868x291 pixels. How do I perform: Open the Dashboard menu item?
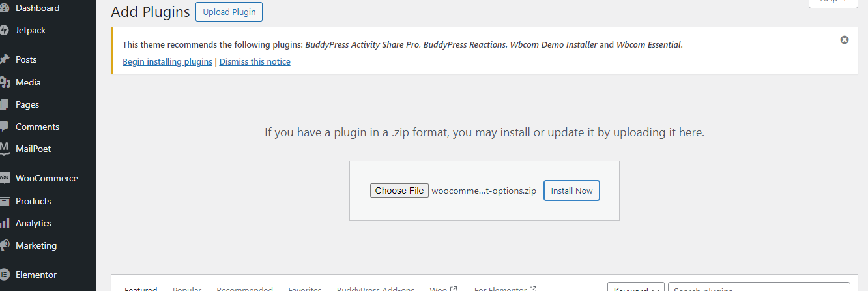(37, 8)
